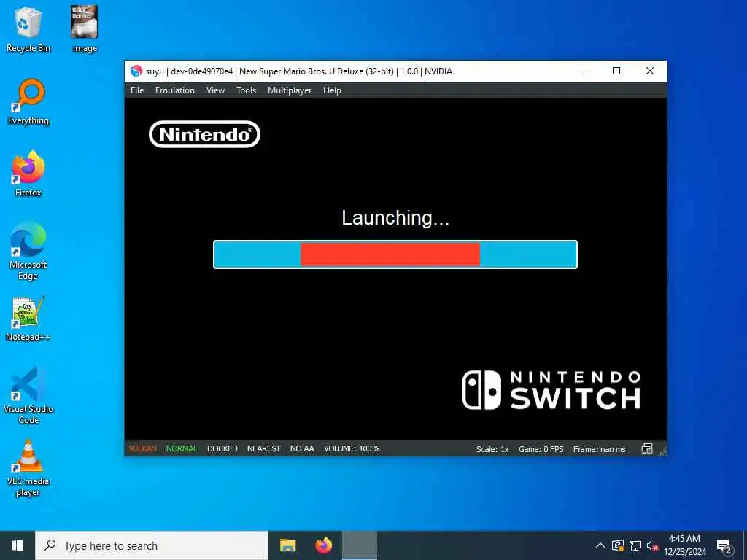Show hidden system tray icons
This screenshot has width=747, height=560.
click(x=600, y=545)
